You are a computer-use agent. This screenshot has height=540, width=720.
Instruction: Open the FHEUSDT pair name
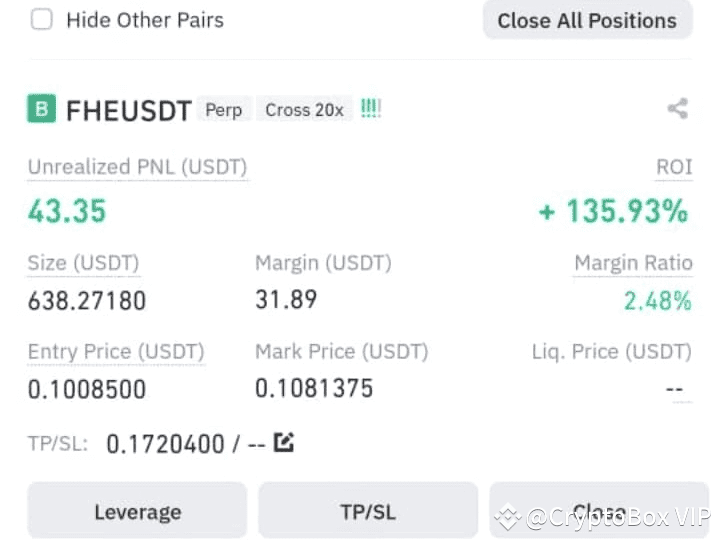(x=129, y=111)
